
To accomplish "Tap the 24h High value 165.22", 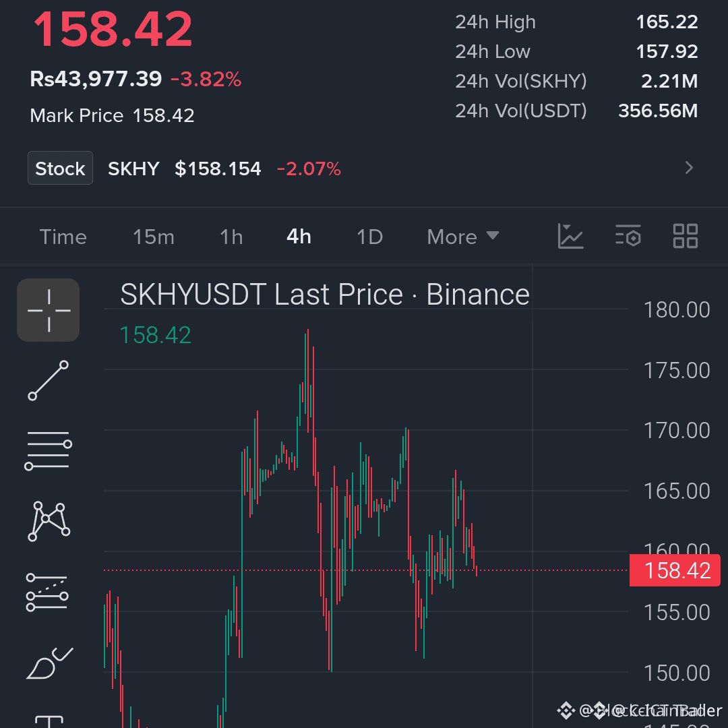I will [x=667, y=22].
